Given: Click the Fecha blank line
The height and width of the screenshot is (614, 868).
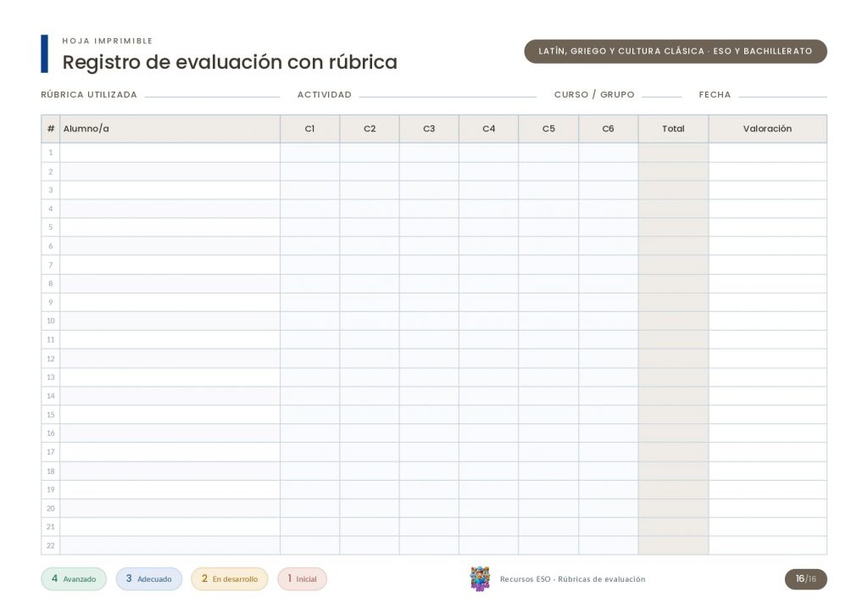Looking at the screenshot, I should click(782, 97).
